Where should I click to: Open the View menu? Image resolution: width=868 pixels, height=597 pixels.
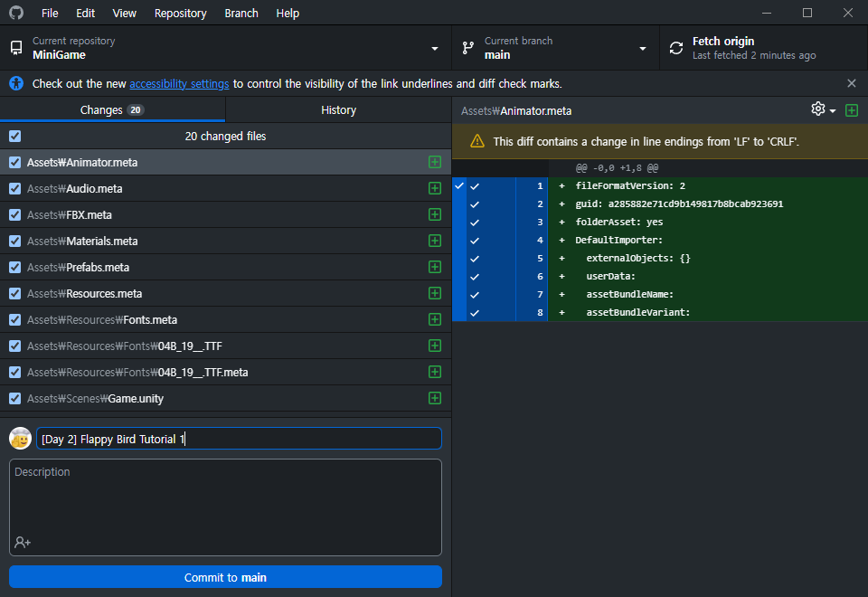point(124,13)
